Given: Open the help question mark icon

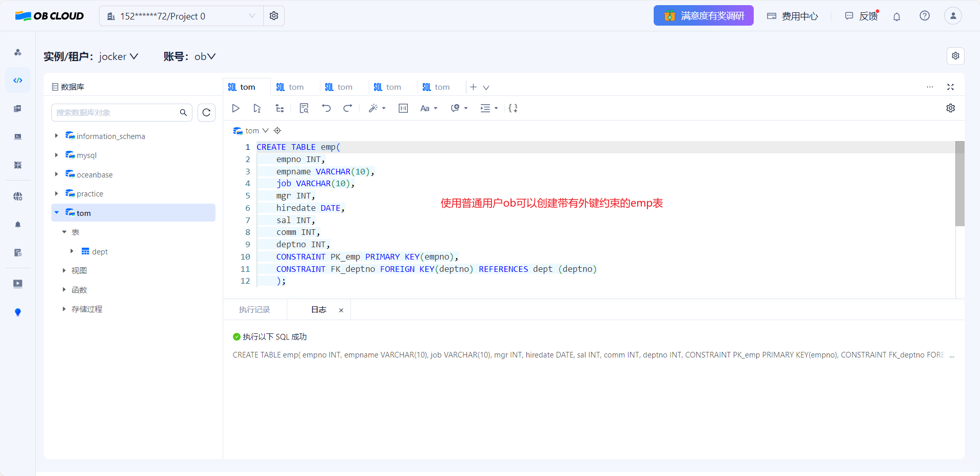Looking at the screenshot, I should pos(924,16).
